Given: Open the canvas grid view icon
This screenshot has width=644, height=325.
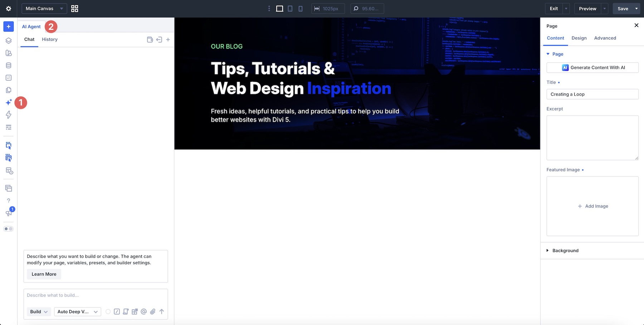Looking at the screenshot, I should [x=74, y=9].
